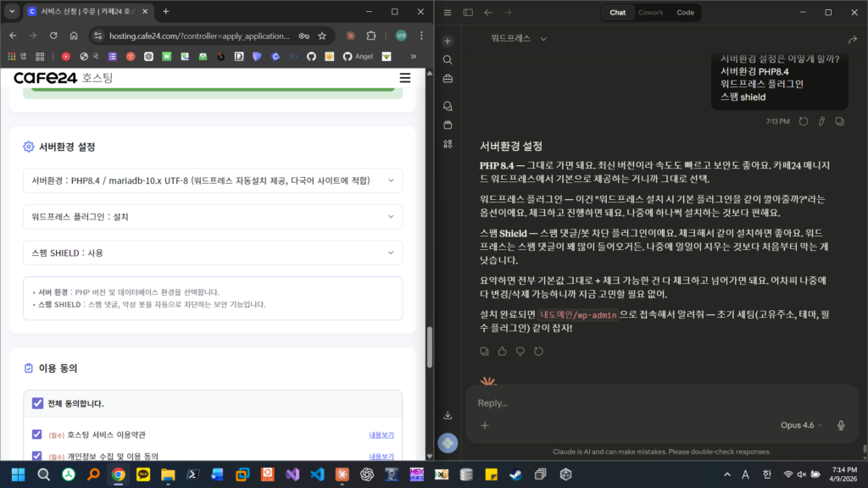Open KakaoTalk from taskbar

[142, 474]
